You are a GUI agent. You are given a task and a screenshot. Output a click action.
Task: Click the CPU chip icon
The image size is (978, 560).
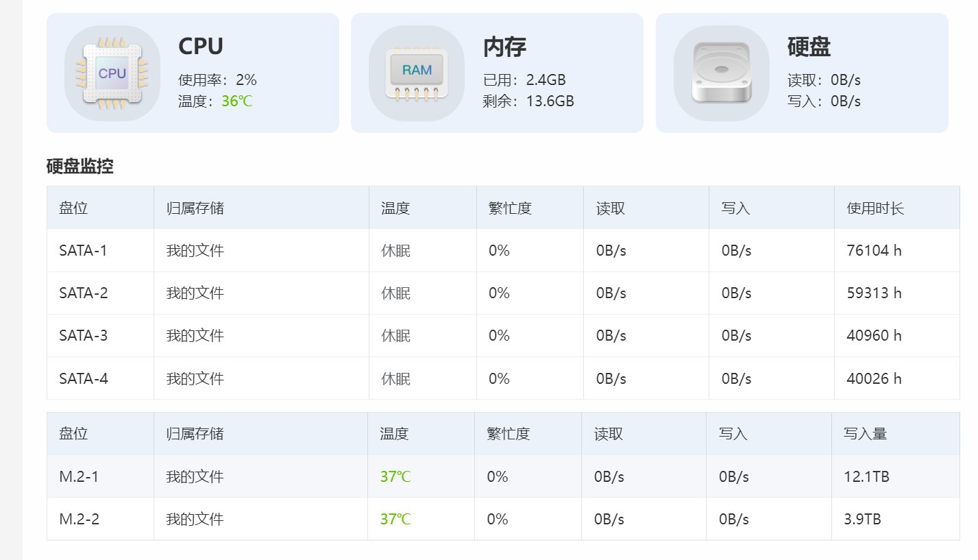click(x=112, y=73)
